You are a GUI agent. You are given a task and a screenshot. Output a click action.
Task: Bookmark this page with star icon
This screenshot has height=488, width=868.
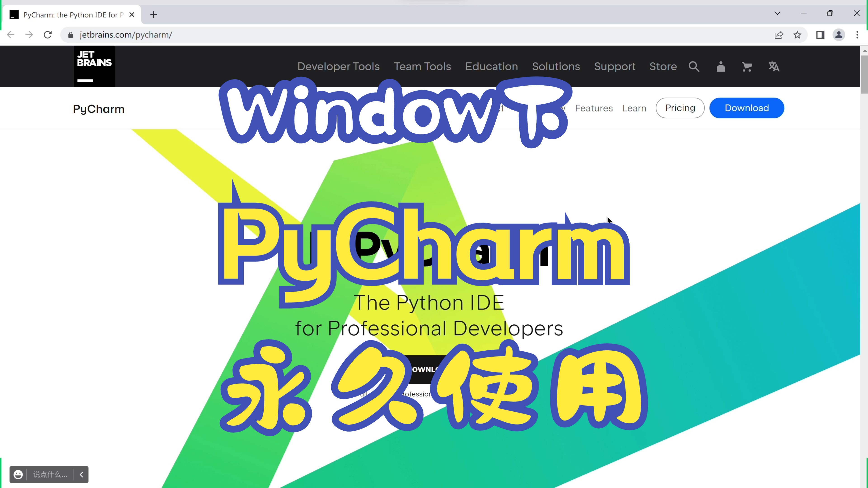point(797,35)
